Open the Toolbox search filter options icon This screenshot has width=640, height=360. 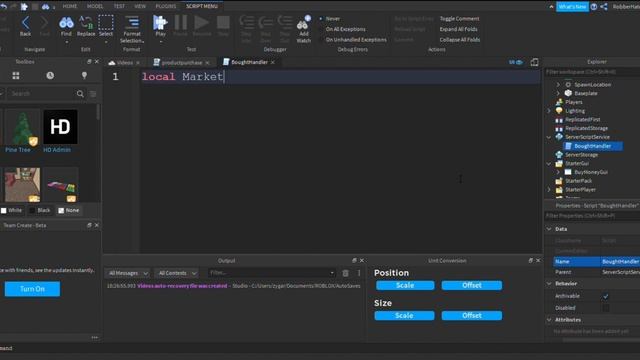click(93, 93)
